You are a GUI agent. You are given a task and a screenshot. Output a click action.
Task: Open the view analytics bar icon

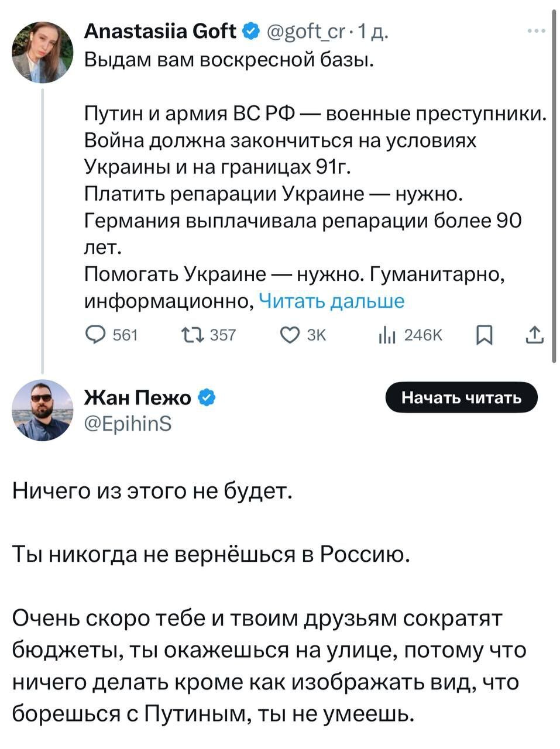click(x=387, y=335)
